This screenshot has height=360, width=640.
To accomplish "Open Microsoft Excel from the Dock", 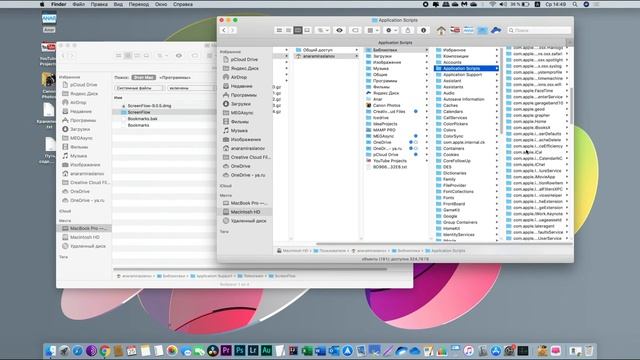I will (x=307, y=350).
